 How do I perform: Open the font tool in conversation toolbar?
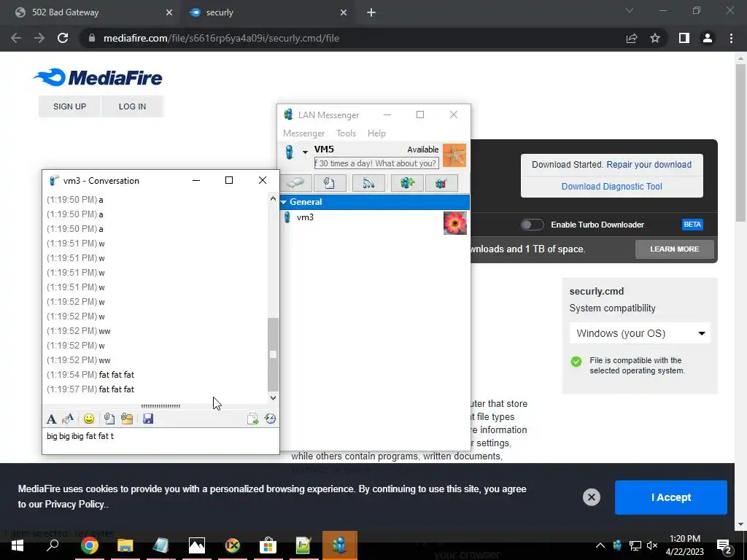coord(52,419)
